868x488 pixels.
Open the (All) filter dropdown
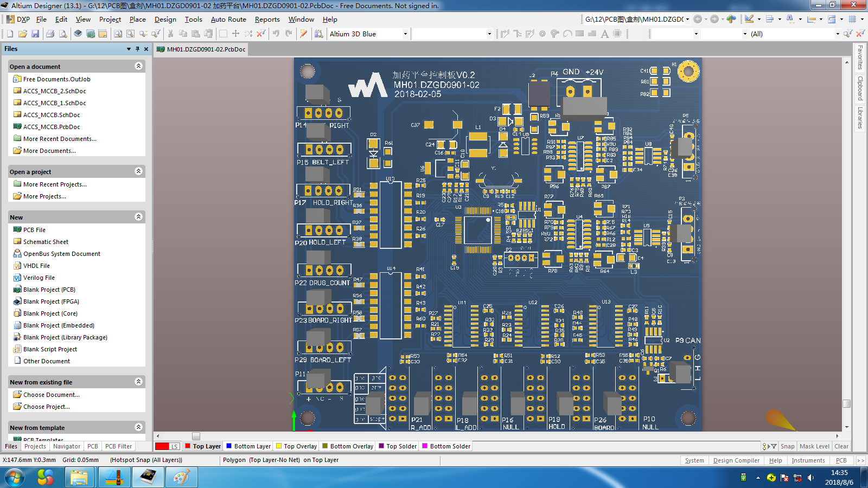(x=838, y=34)
